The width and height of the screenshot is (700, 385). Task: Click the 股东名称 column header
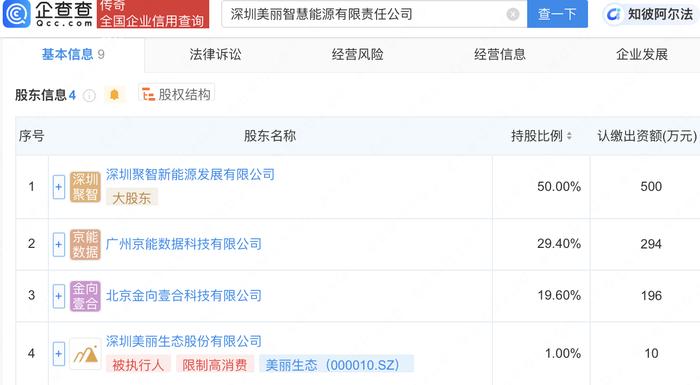coord(270,136)
